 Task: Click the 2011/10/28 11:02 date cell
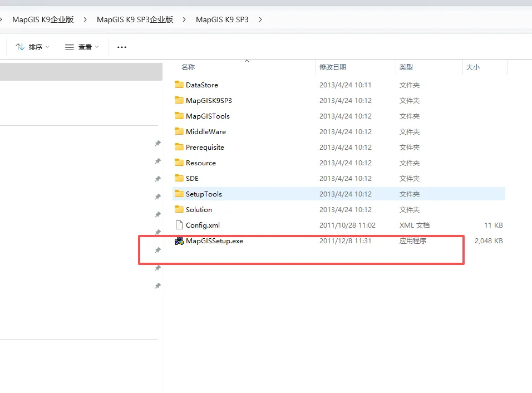(347, 225)
